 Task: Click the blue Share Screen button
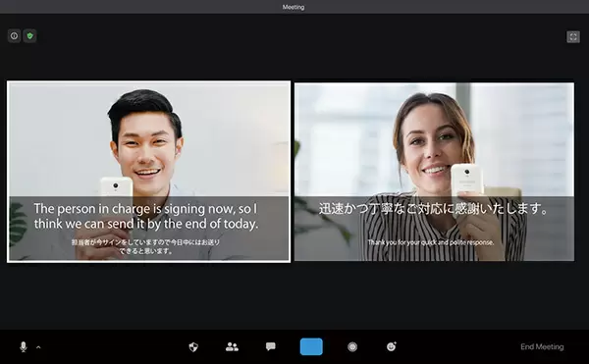point(311,346)
